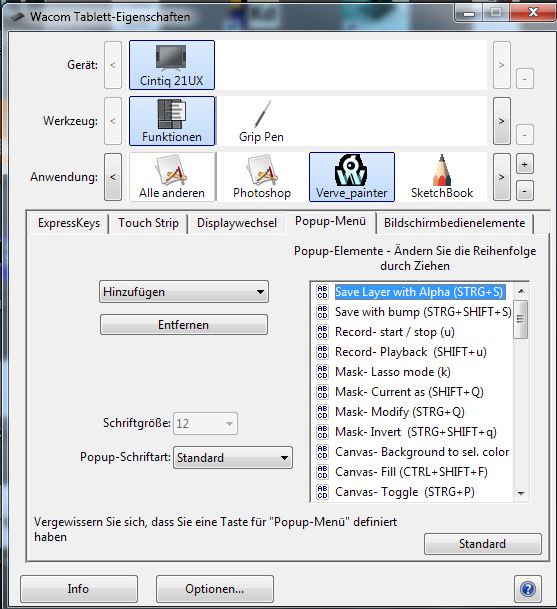Select 'Save Layer with Alpha (STRG+S)' entry
The width and height of the screenshot is (557, 609).
[419, 292]
